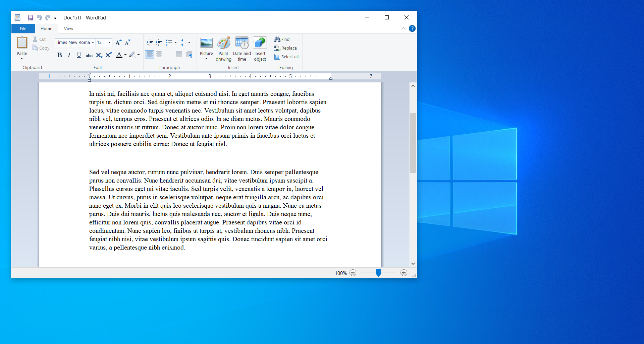Toggle Bold formatting
This screenshot has height=344, width=644.
(60, 55)
